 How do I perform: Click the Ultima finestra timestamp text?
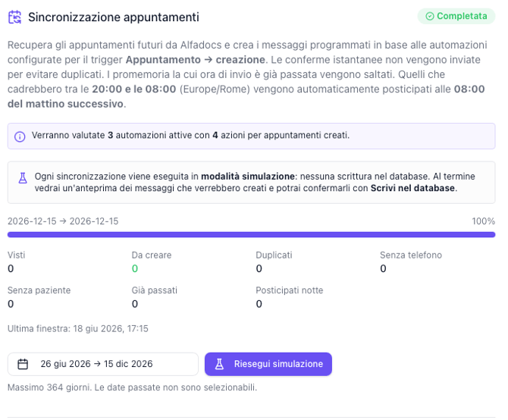tap(78, 329)
